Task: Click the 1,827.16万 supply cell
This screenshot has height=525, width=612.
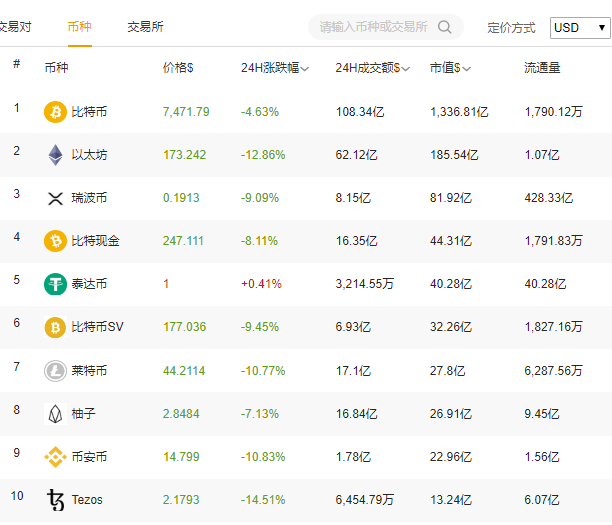Action: (x=553, y=327)
